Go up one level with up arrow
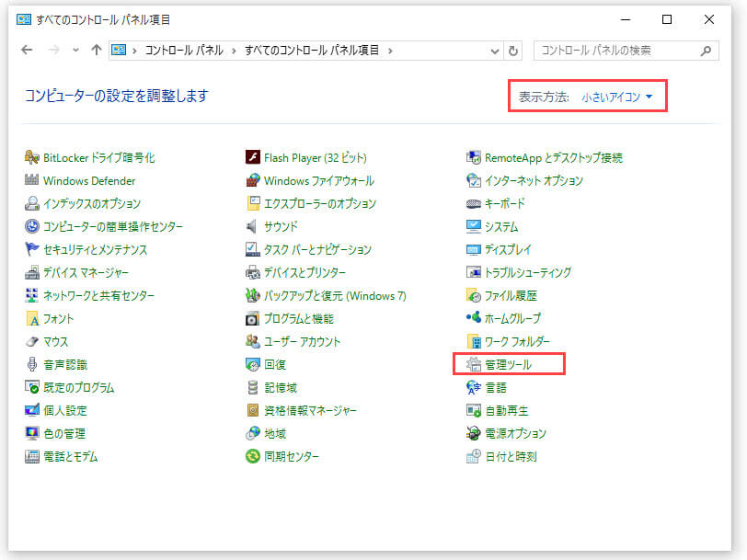This screenshot has width=747, height=560. tap(97, 50)
